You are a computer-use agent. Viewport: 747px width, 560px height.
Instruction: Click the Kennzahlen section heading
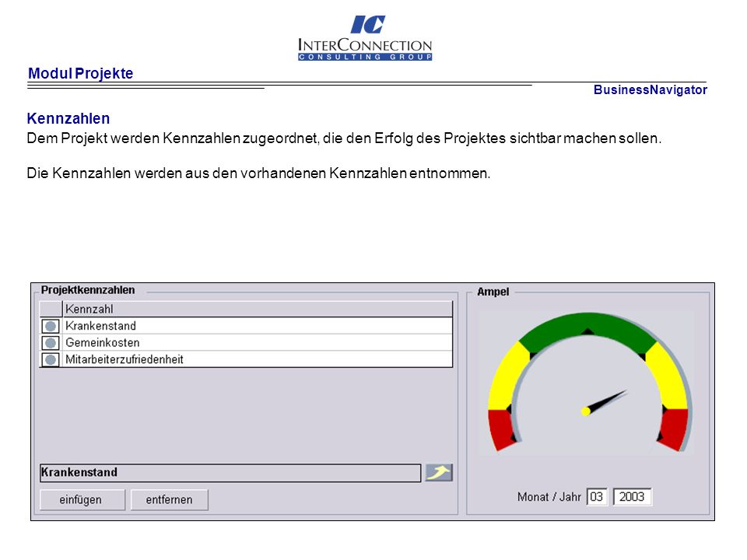pyautogui.click(x=68, y=118)
